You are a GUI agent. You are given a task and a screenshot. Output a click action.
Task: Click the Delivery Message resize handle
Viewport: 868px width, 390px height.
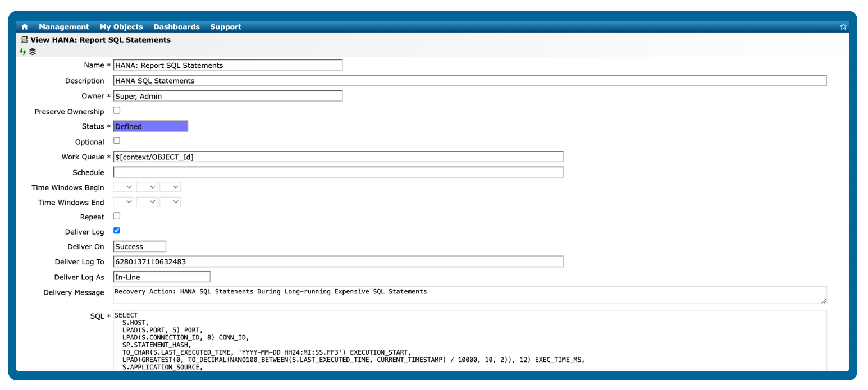click(824, 301)
